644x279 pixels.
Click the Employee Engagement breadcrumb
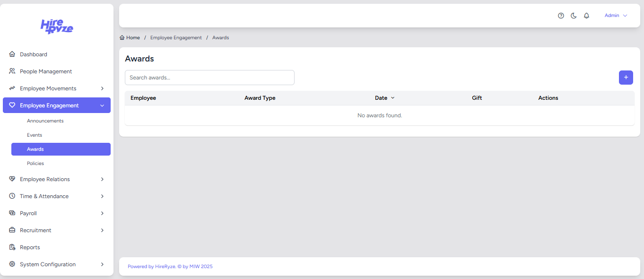tap(176, 38)
